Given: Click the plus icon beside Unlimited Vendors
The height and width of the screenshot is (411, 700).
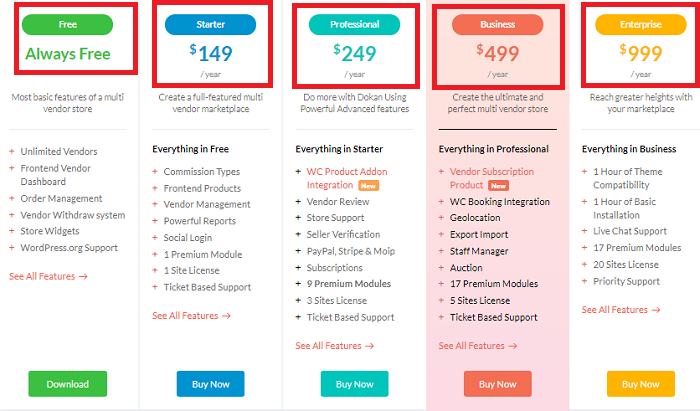Looking at the screenshot, I should [12, 152].
